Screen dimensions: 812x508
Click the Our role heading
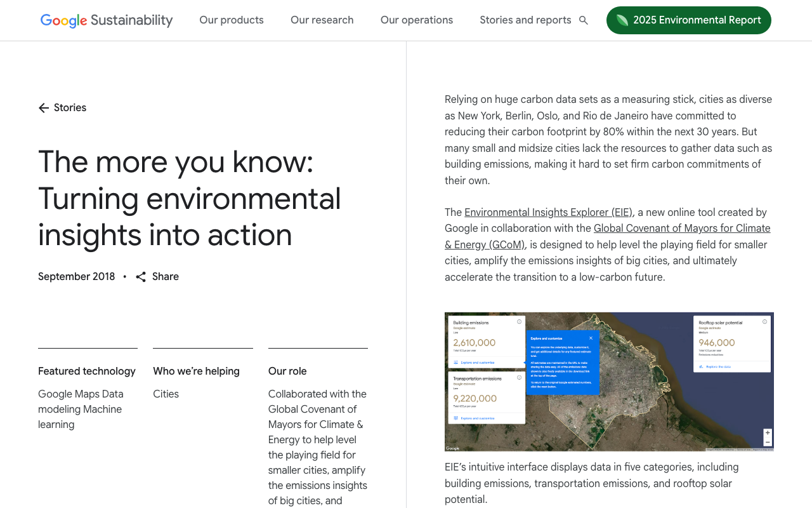click(x=287, y=371)
